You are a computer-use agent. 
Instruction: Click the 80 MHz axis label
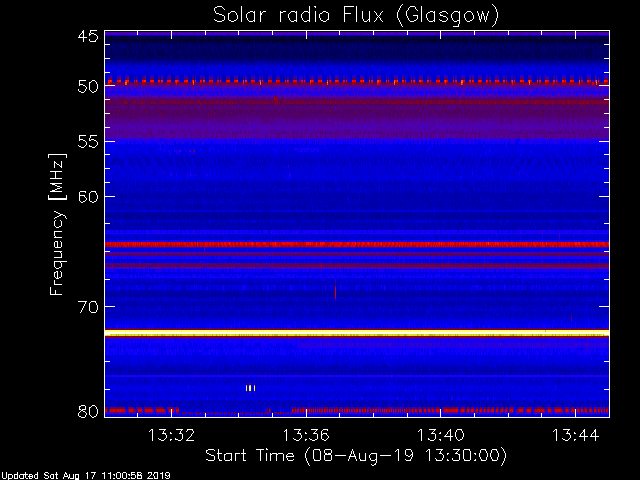point(88,411)
